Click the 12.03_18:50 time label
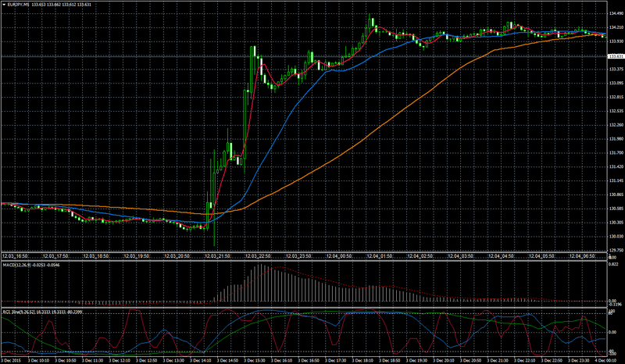Image resolution: width=625 pixels, height=364 pixels. 95,256
